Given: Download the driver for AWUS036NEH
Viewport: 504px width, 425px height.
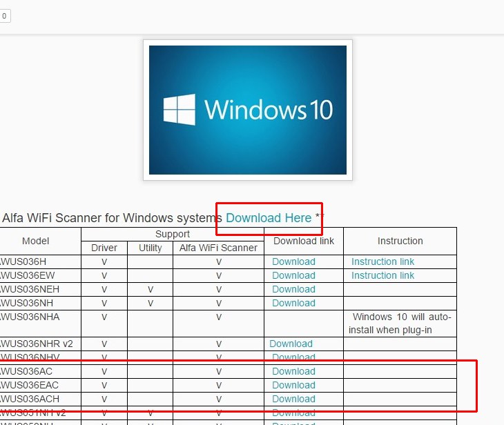Looking at the screenshot, I should pos(293,289).
